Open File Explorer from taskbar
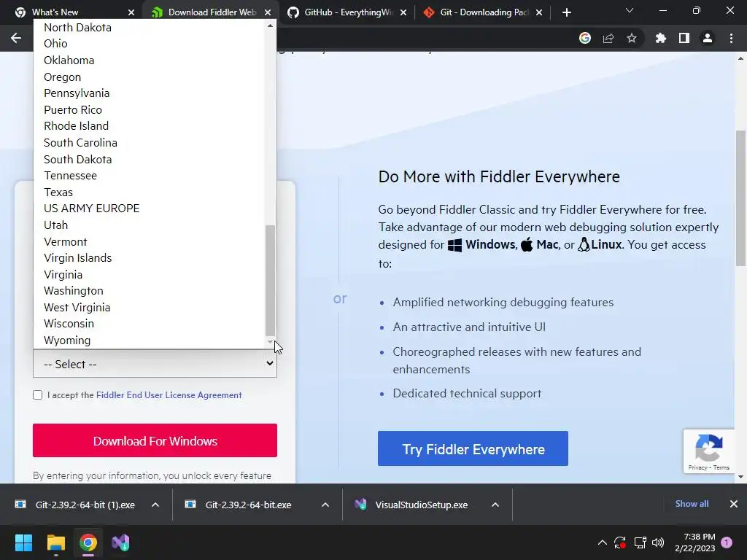The image size is (747, 560). 55,542
